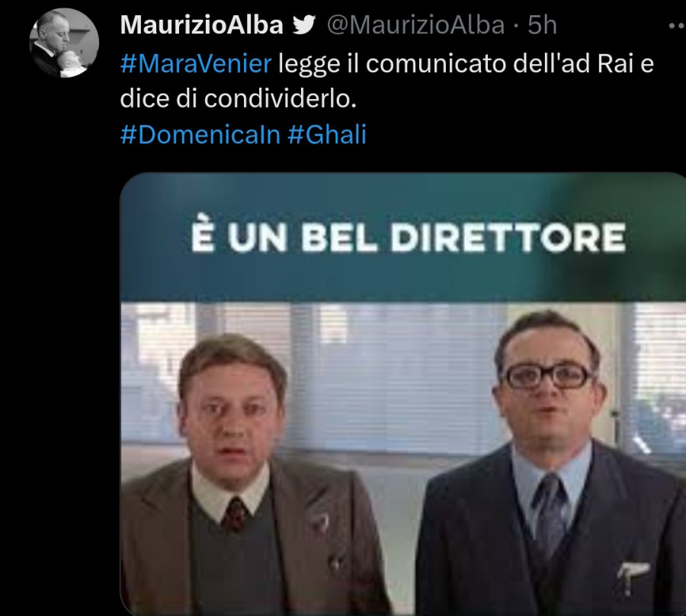Image resolution: width=686 pixels, height=616 pixels.
Task: Click the 5h timestamp of tweet
Action: pyautogui.click(x=542, y=25)
